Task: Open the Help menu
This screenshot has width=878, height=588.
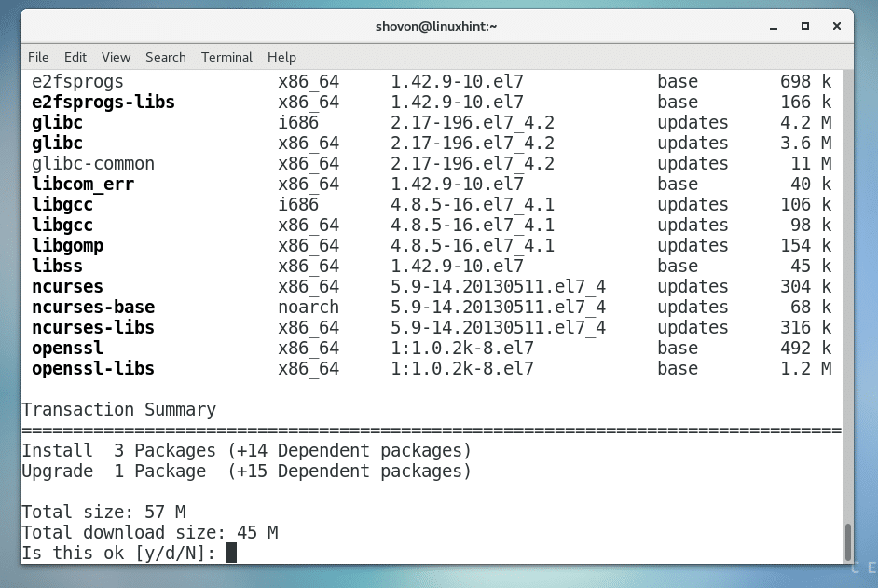Action: [x=281, y=57]
